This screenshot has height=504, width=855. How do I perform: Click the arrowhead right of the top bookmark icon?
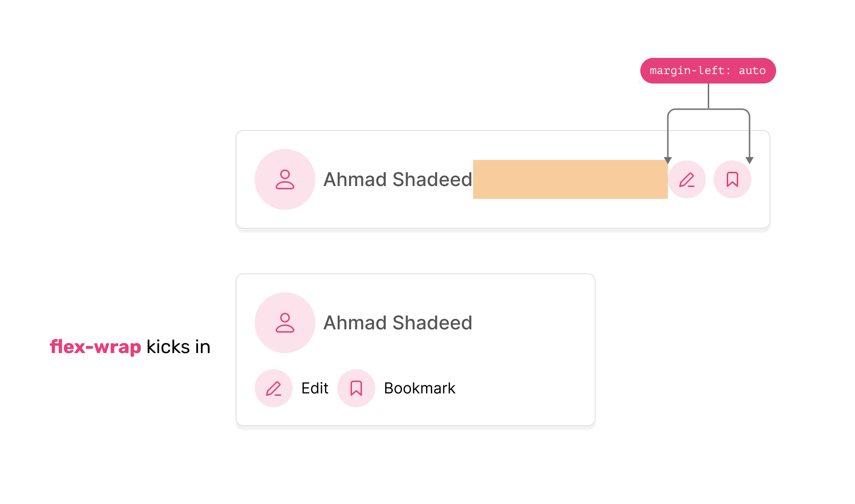tap(750, 160)
